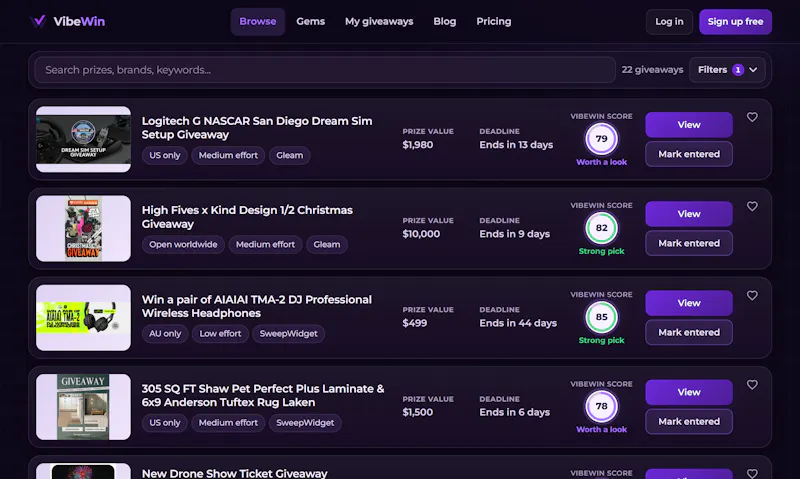View the AIAIAI TMA-2 headphones giveaway

coord(689,303)
